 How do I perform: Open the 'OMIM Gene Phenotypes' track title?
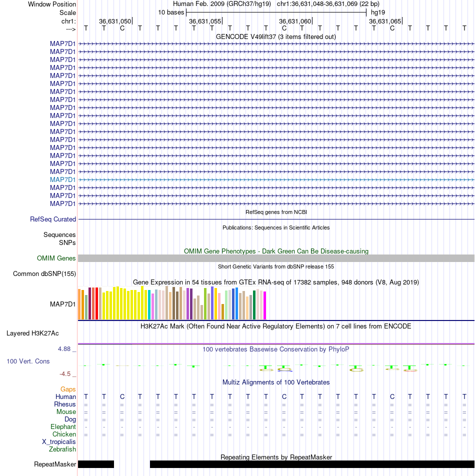276,251
